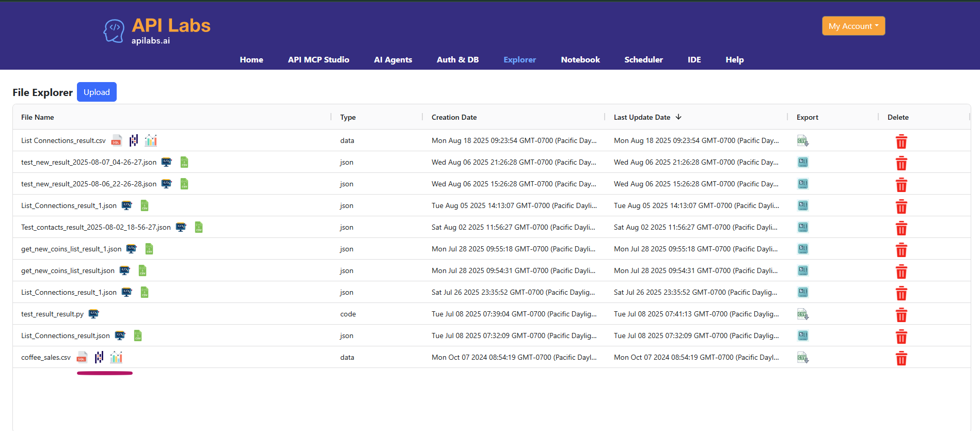Export List_Connections_result_1.json created Aug 05
The image size is (980, 431).
803,205
